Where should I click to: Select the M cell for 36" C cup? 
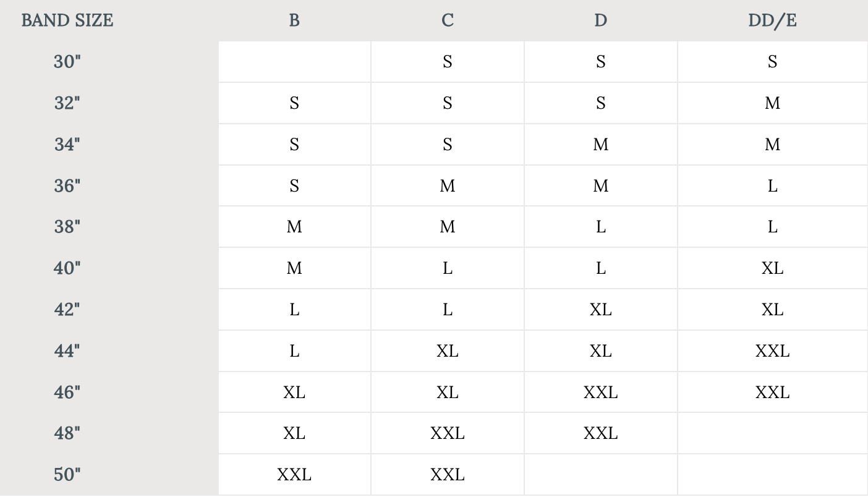tap(448, 185)
